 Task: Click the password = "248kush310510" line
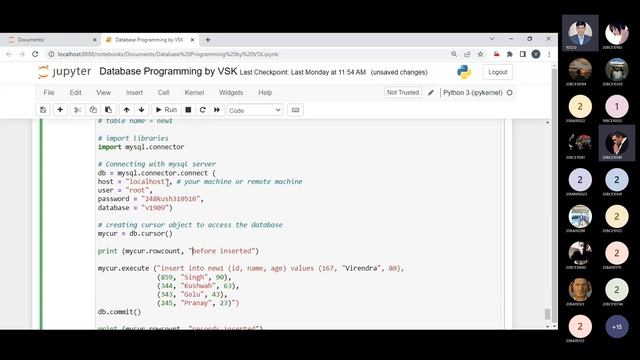pos(151,199)
